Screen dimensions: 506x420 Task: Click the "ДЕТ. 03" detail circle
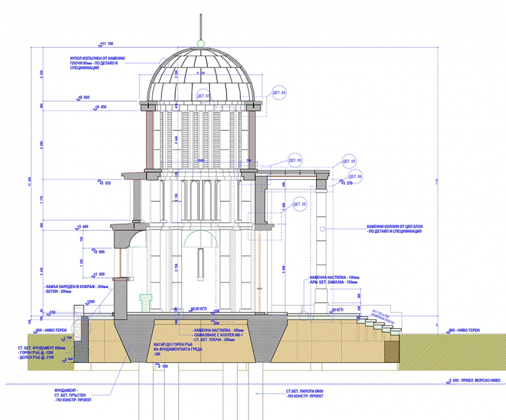tap(295, 160)
